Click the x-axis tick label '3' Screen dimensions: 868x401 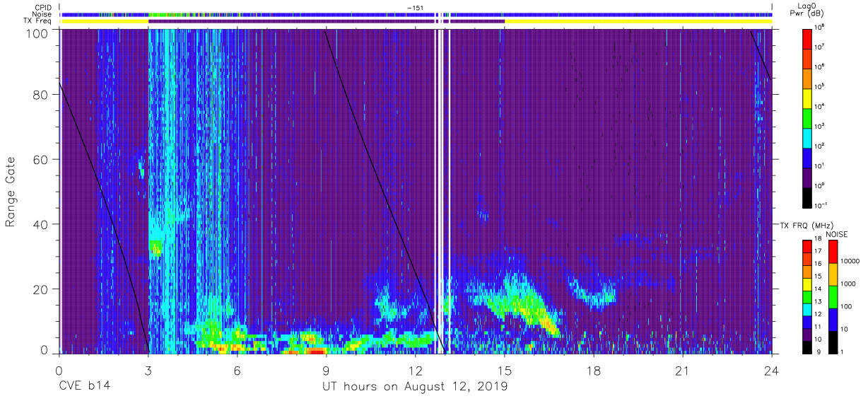click(x=148, y=371)
